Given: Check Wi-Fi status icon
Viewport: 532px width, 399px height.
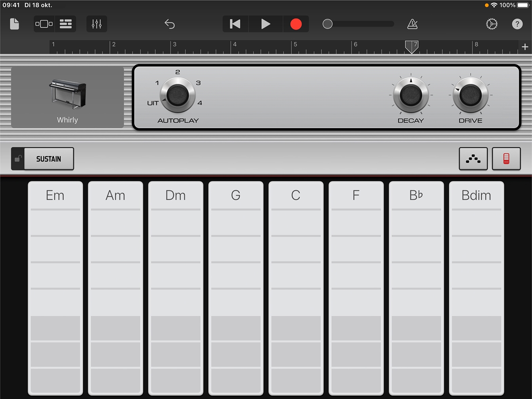Looking at the screenshot, I should tap(494, 5).
